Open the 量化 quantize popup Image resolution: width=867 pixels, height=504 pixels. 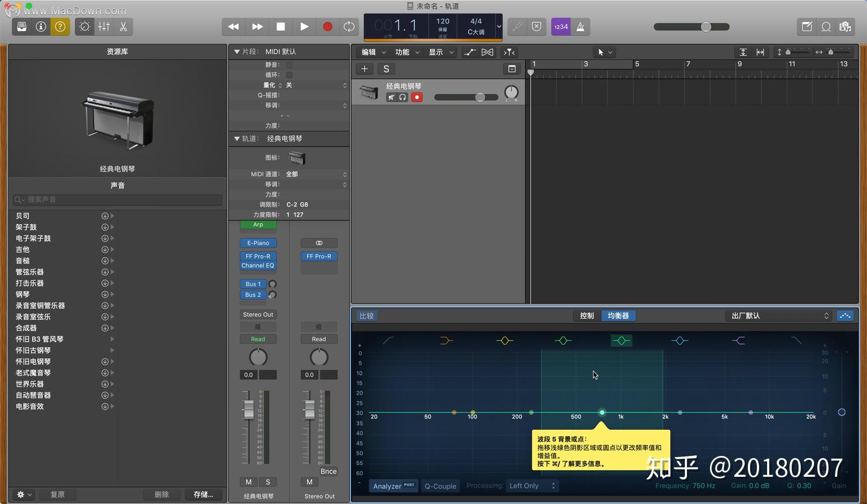point(316,85)
